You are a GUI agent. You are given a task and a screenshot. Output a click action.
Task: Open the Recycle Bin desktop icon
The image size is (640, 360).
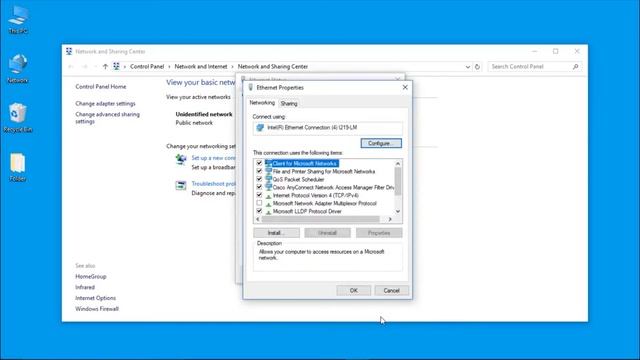coord(18,118)
